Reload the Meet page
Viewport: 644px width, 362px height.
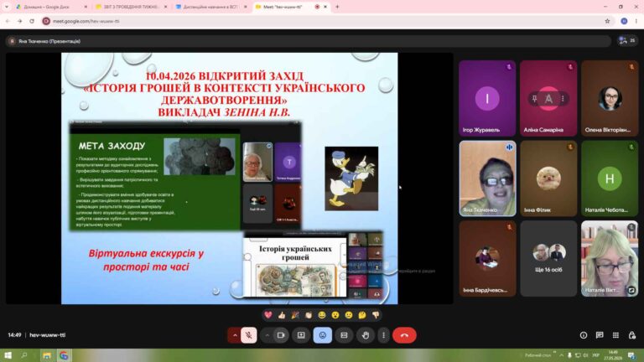click(32, 21)
